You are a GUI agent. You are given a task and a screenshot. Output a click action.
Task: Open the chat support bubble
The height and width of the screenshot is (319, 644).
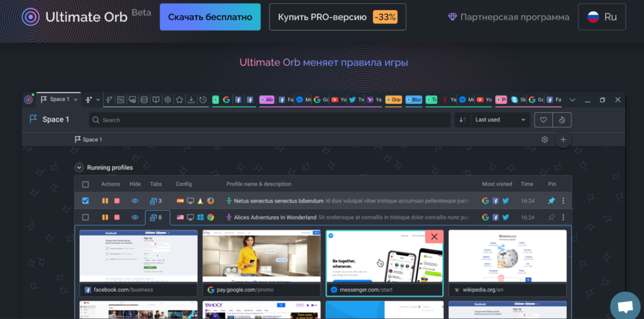(625, 306)
